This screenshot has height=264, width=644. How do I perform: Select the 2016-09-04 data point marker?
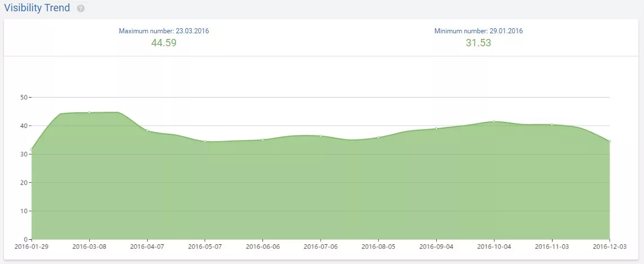437,129
